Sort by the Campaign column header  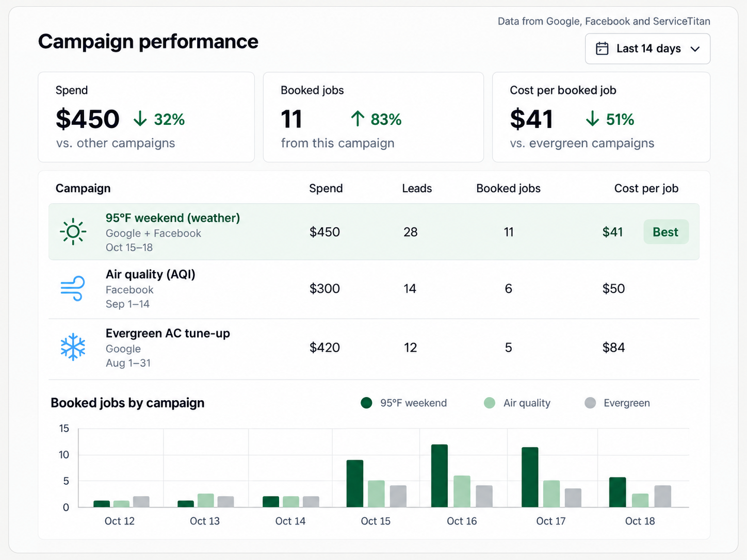click(83, 188)
